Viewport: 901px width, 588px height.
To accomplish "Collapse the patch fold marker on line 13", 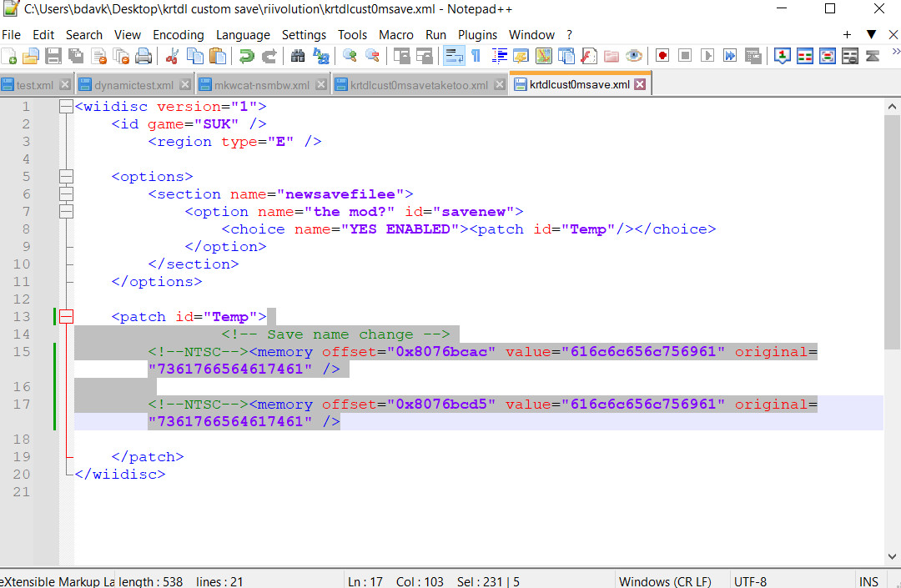I will coord(66,317).
